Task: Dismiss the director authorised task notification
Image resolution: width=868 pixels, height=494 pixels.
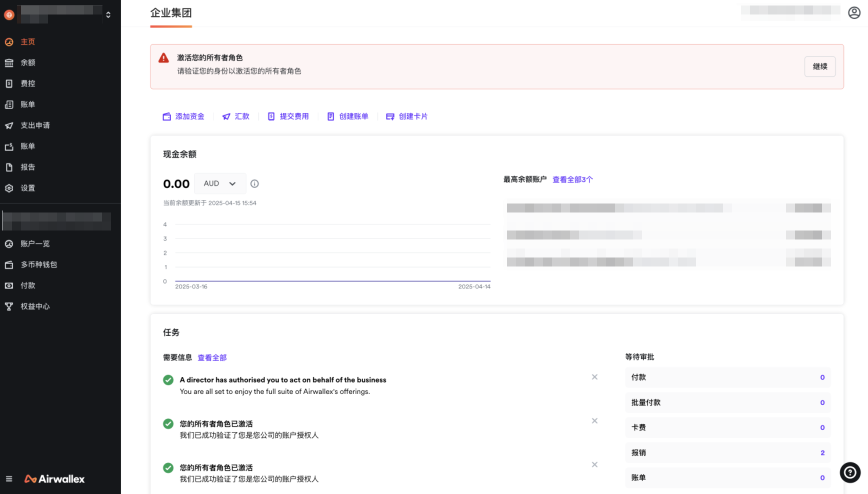Action: (x=594, y=377)
